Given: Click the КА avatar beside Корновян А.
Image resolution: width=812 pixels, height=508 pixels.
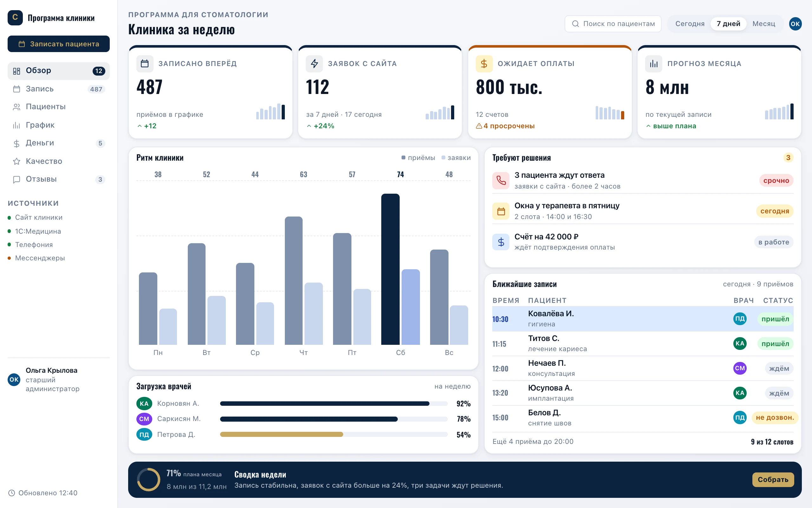Looking at the screenshot, I should [144, 404].
